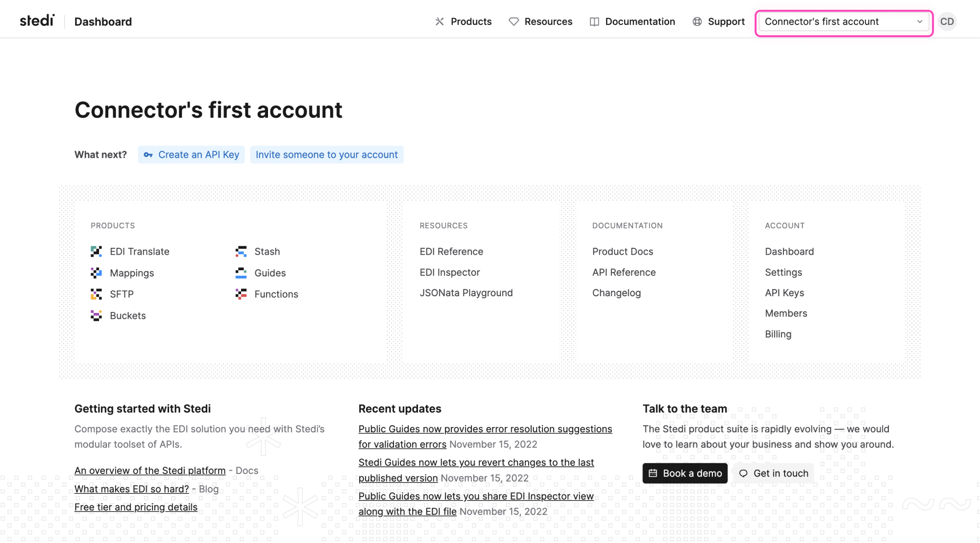The height and width of the screenshot is (543, 980).
Task: Click the Stash product icon
Action: 241,252
